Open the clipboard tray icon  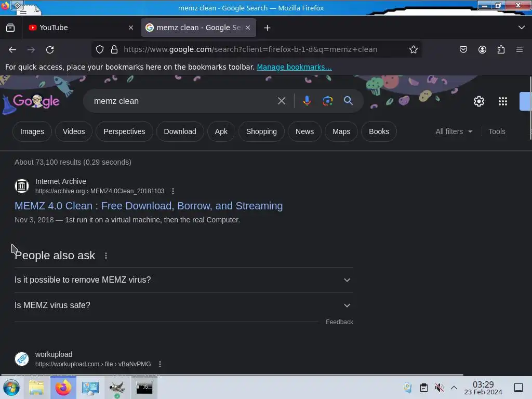point(424,388)
